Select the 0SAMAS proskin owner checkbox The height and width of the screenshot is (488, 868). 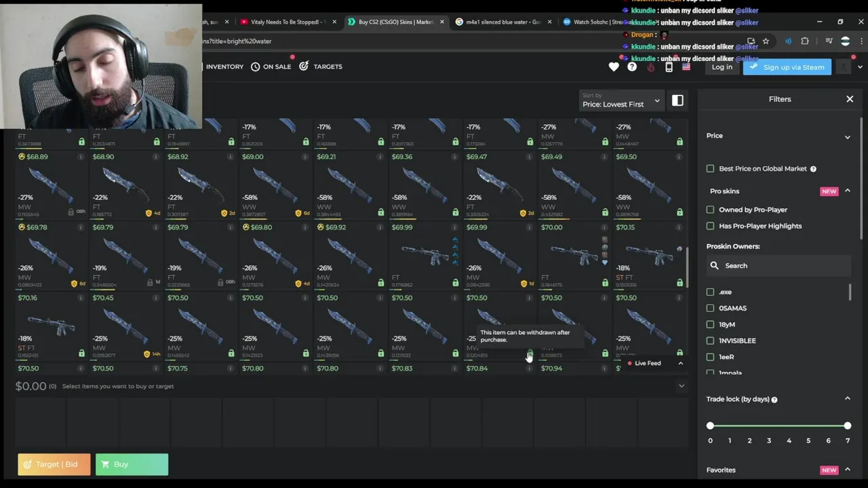[x=710, y=308]
